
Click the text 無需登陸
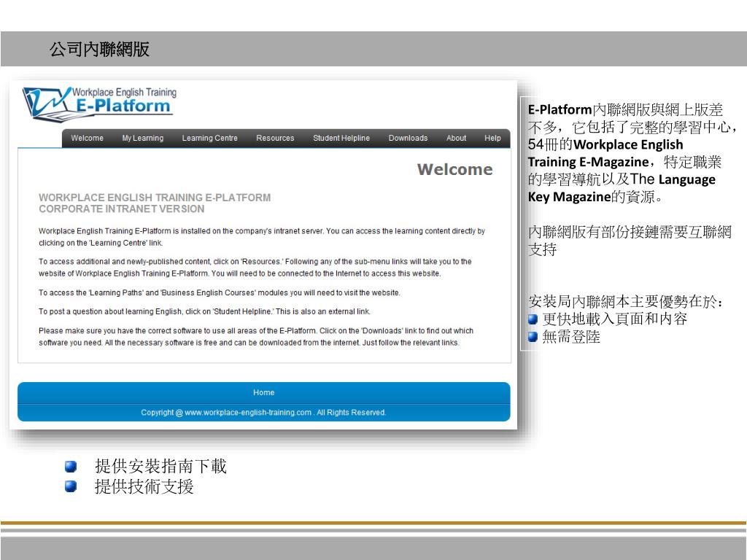click(571, 337)
